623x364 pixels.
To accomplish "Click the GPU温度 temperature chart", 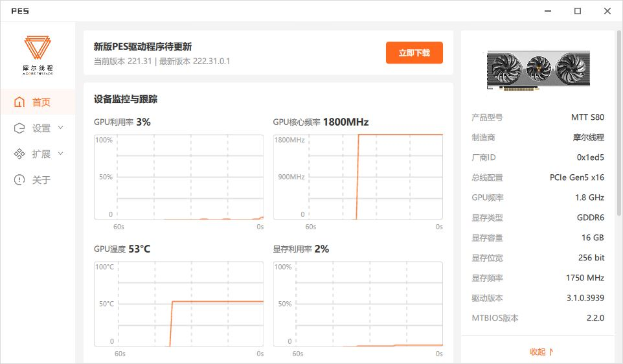I will [x=179, y=304].
